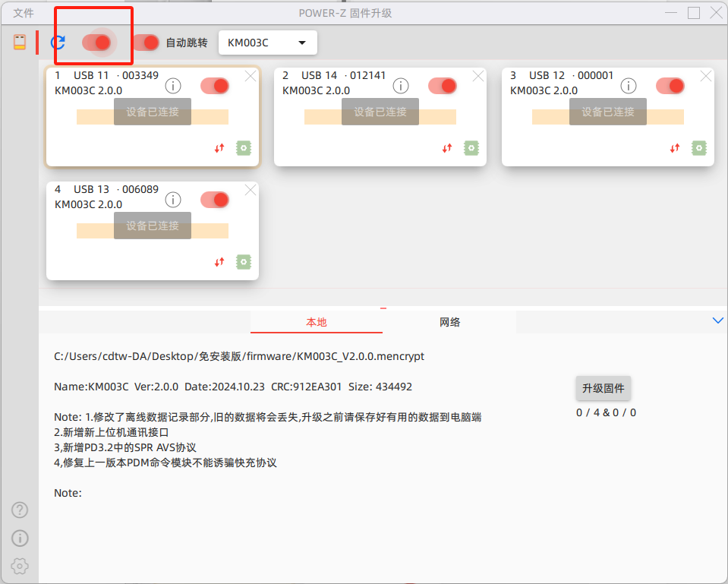
Task: Disable the 自动跳转 toggle
Action: point(147,43)
